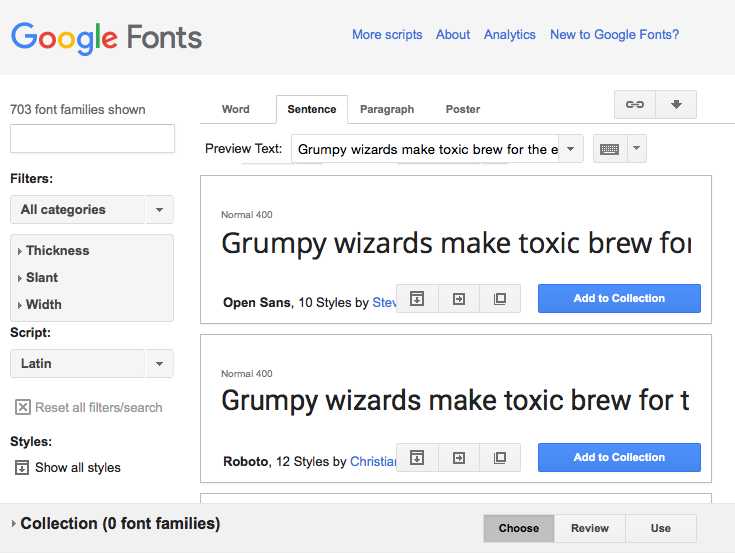Click pop-out icon on Open Sans card

[x=500, y=299]
